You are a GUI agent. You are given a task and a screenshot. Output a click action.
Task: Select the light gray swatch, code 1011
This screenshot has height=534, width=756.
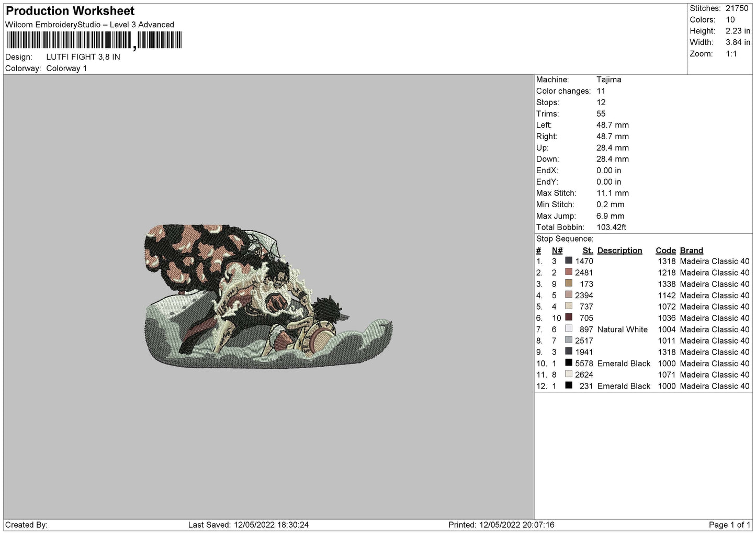pos(569,340)
